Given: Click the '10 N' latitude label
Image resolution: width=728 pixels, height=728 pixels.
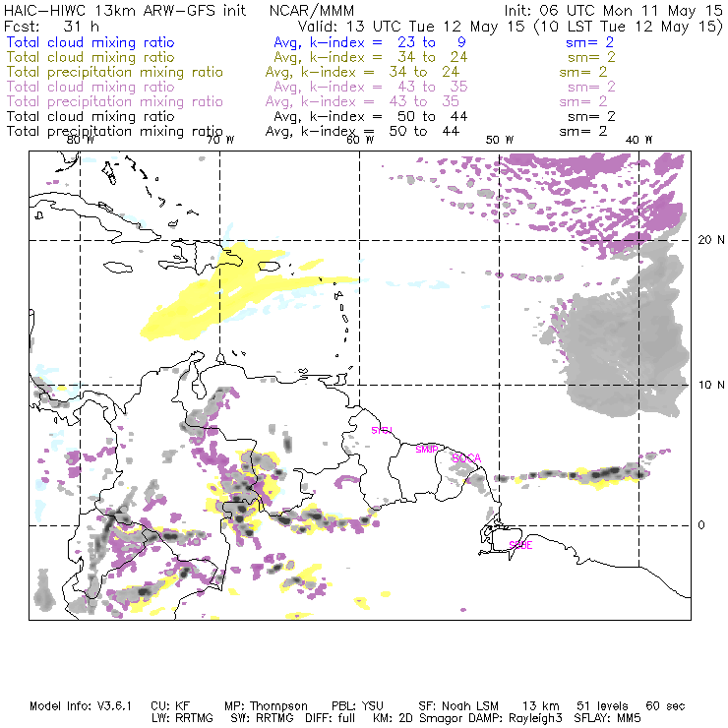Looking at the screenshot, I should click(711, 385).
